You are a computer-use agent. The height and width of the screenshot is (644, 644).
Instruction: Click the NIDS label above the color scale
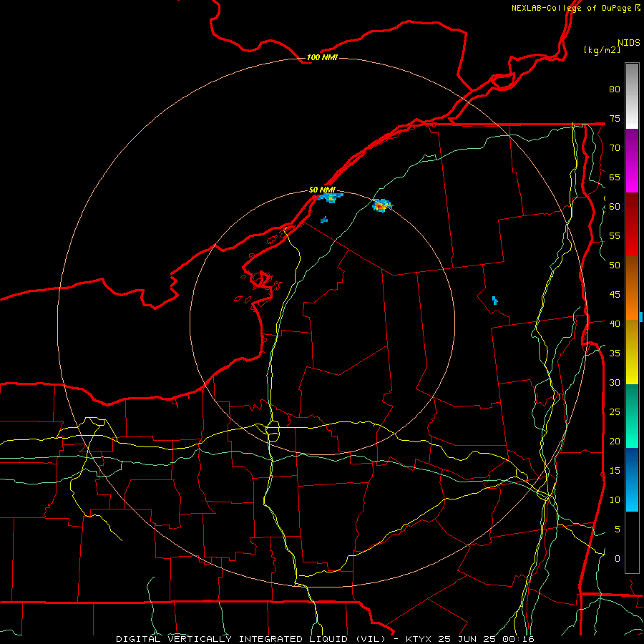pos(628,43)
